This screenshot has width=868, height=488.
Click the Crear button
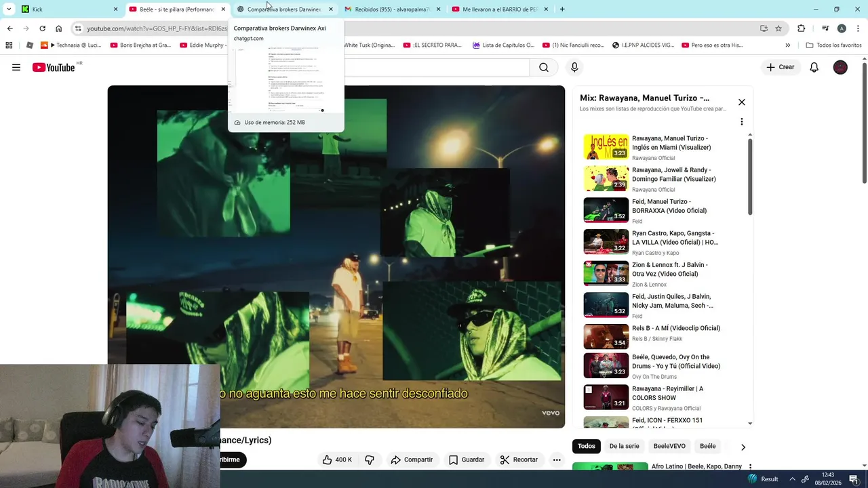click(x=781, y=67)
